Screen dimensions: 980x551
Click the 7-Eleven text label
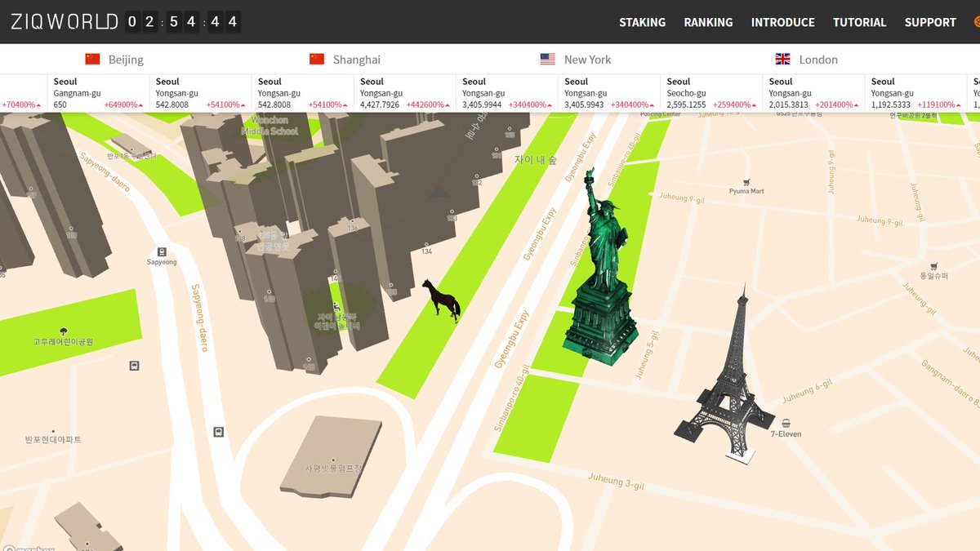pos(785,434)
